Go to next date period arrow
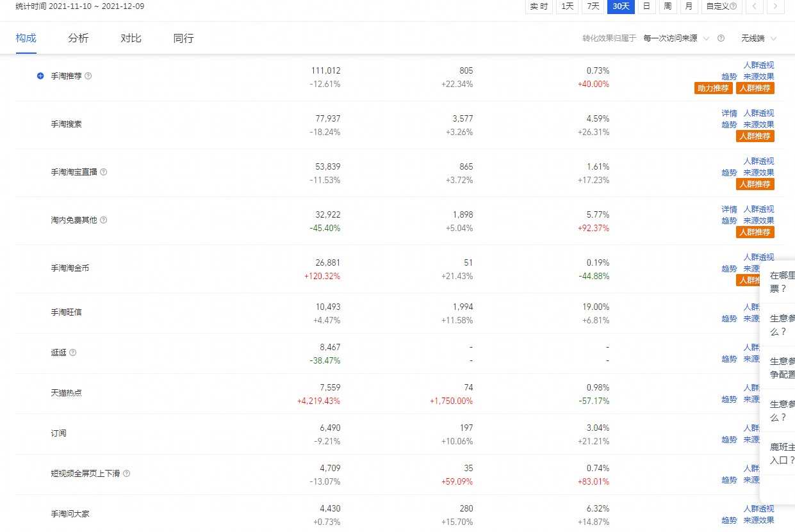The width and height of the screenshot is (795, 532). 776,6
